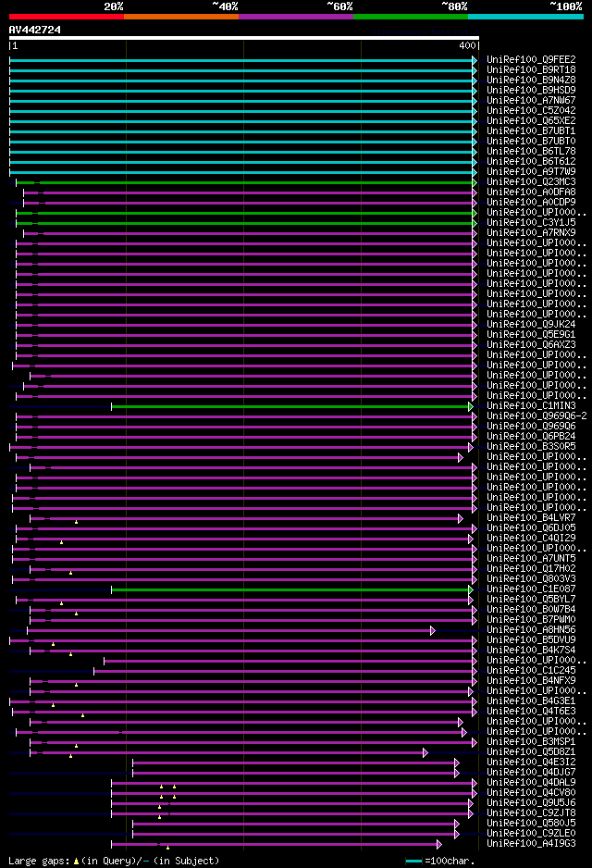Select the UniRef100_B3S0R5 label

click(x=531, y=446)
